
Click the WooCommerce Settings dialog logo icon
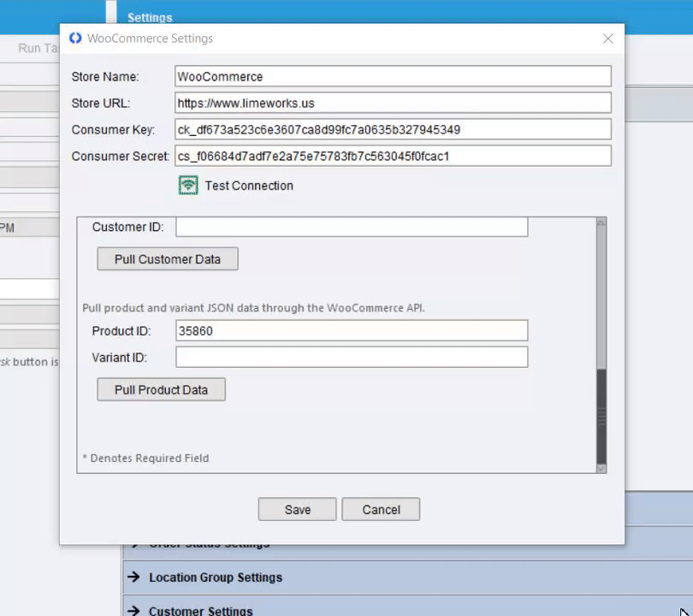(75, 38)
